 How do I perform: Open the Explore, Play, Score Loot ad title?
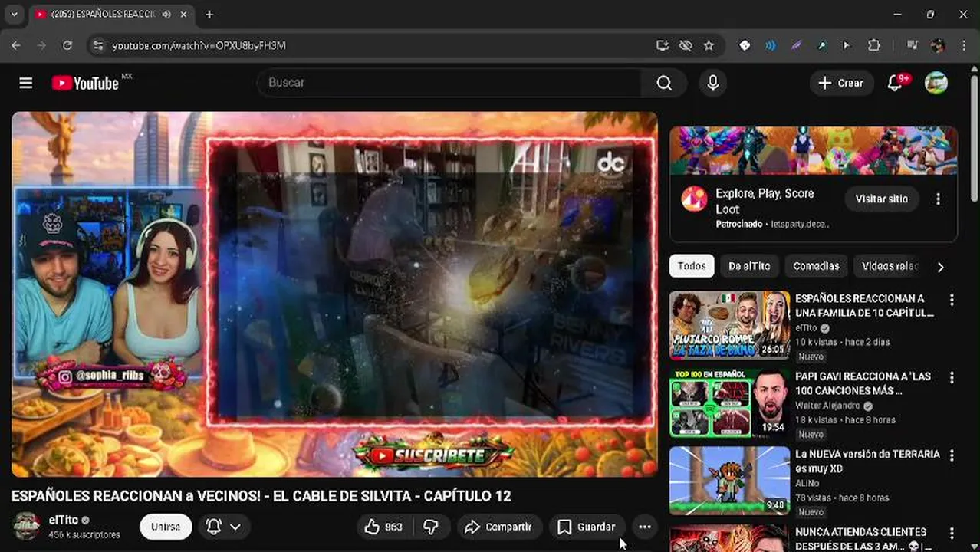[765, 201]
